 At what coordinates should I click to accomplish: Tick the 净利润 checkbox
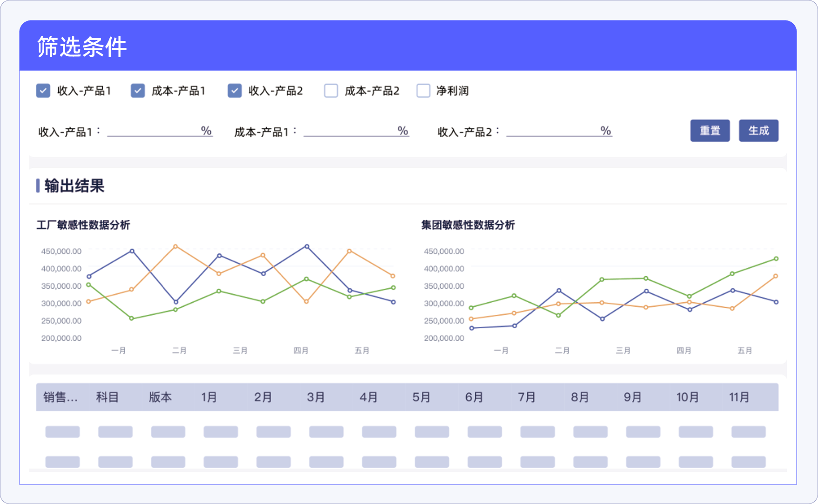423,91
